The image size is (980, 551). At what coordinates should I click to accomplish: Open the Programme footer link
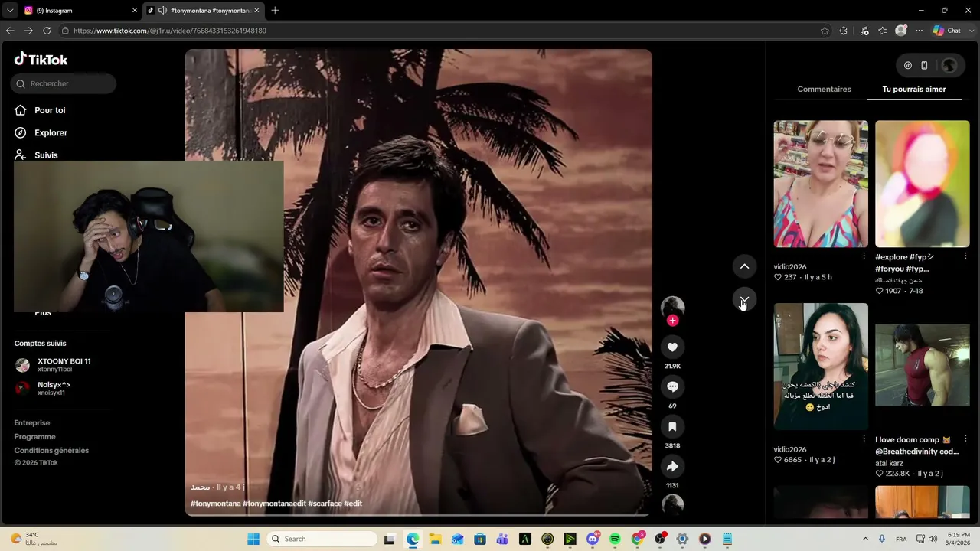tap(34, 437)
